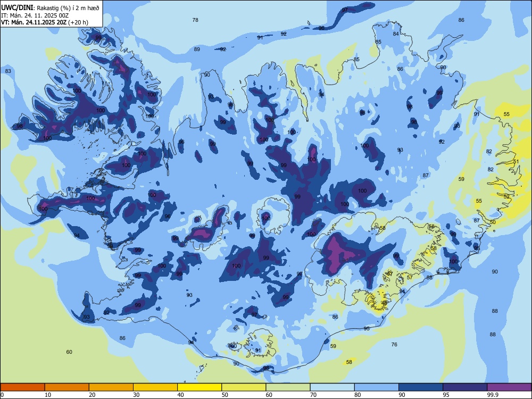Click the '83' humidity value at the west edge
Screen dimensions: 532x399
click(x=8, y=71)
